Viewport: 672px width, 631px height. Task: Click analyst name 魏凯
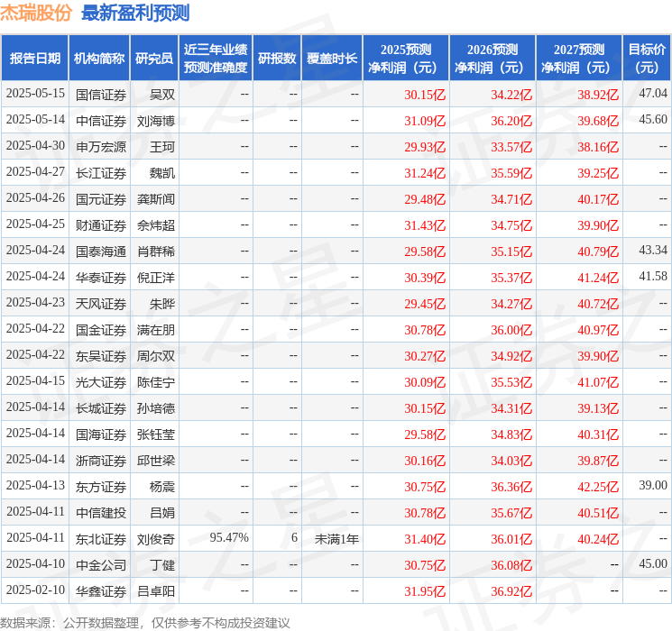[162, 173]
